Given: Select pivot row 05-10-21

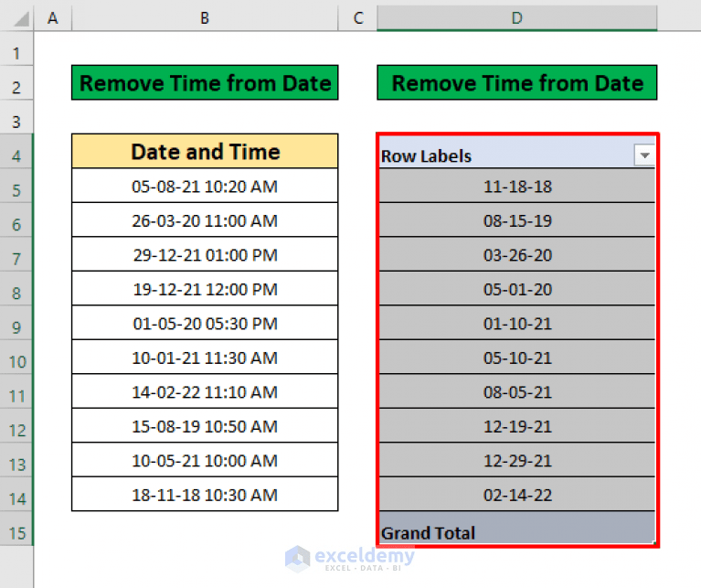Looking at the screenshot, I should pyautogui.click(x=517, y=358).
